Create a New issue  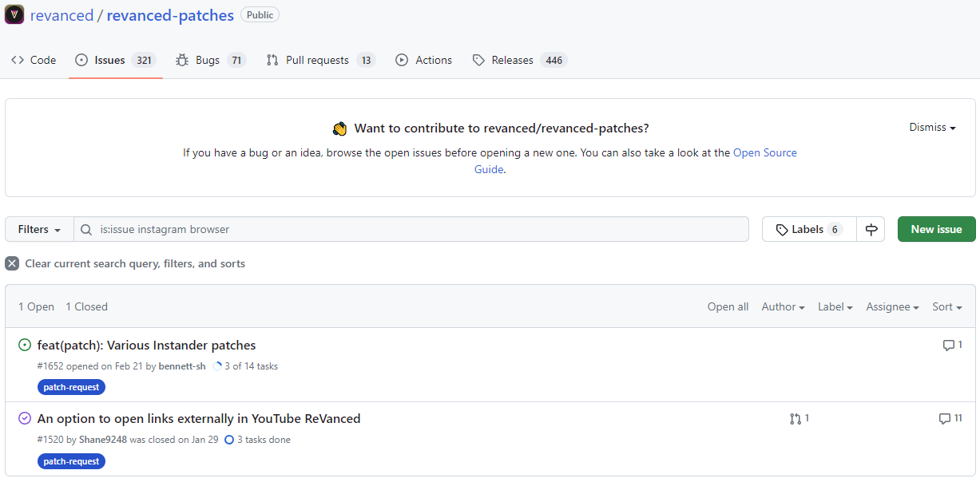point(936,229)
